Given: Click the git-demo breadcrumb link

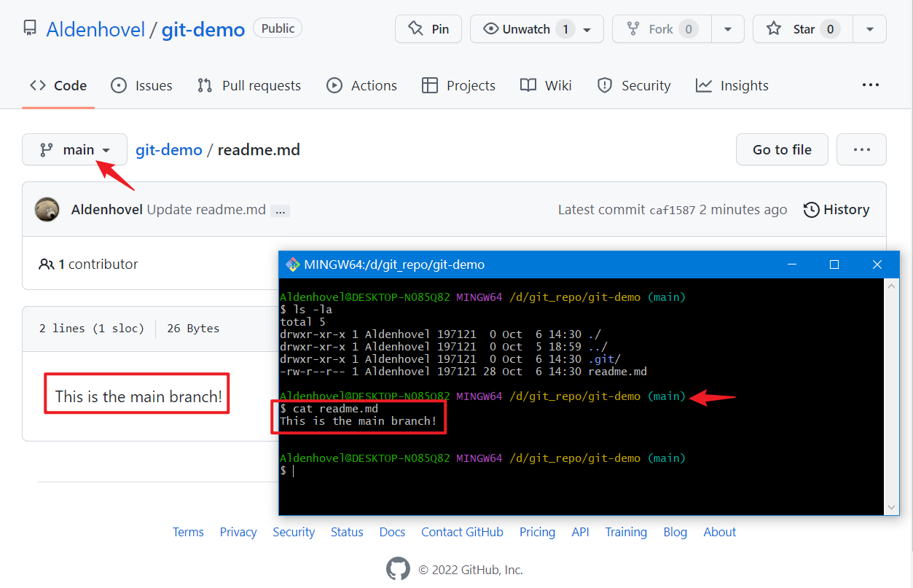Looking at the screenshot, I should (x=169, y=149).
